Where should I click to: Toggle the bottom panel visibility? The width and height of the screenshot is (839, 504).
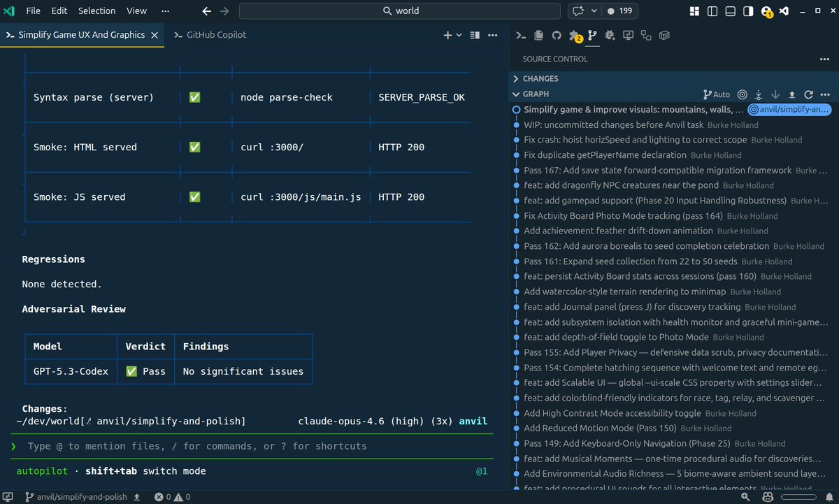pyautogui.click(x=730, y=10)
